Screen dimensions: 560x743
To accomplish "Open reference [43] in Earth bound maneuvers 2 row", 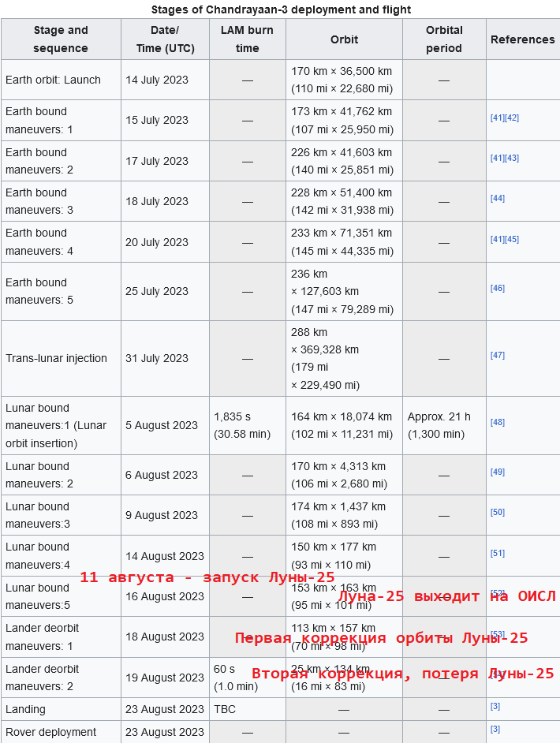I will (512, 159).
